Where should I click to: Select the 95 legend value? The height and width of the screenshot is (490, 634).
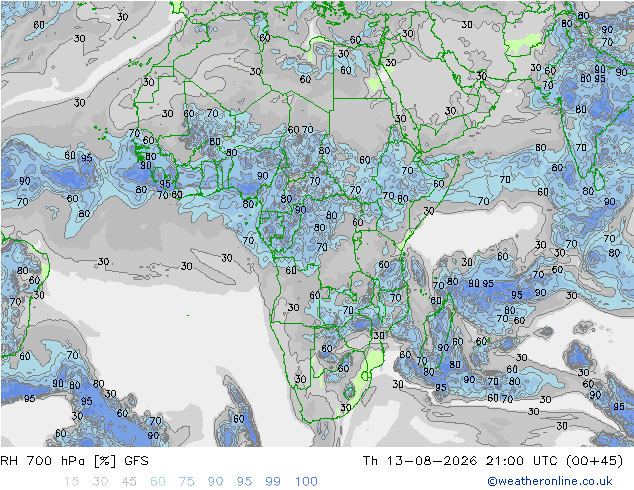244,481
